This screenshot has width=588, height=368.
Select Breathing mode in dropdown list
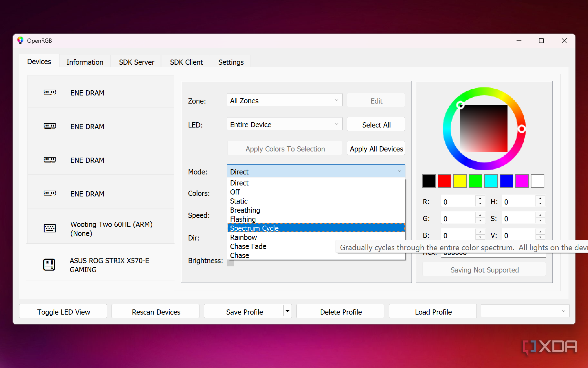[x=245, y=210]
